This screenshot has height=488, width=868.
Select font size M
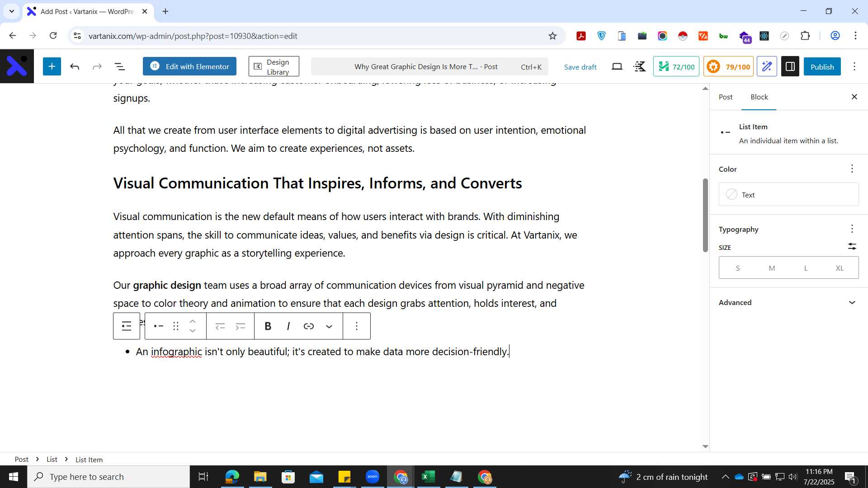click(772, 268)
